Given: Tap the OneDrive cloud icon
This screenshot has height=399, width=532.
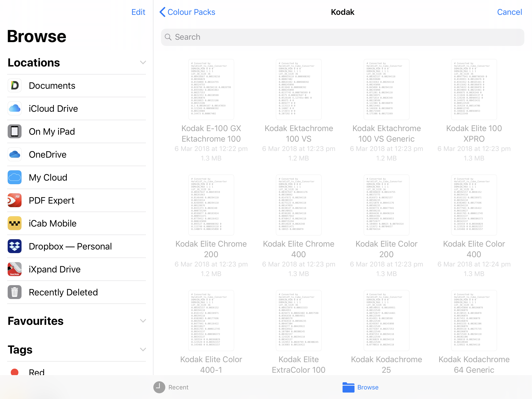Looking at the screenshot, I should pyautogui.click(x=15, y=154).
